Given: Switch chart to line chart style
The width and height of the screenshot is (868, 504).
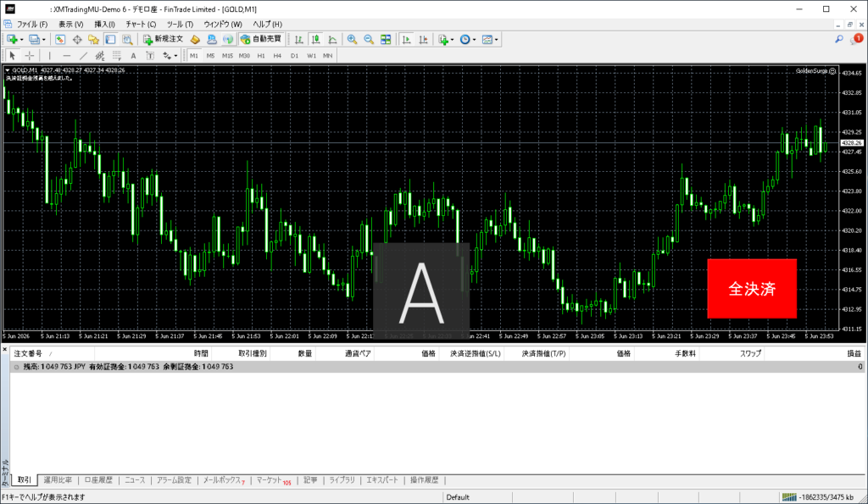Looking at the screenshot, I should pos(332,39).
